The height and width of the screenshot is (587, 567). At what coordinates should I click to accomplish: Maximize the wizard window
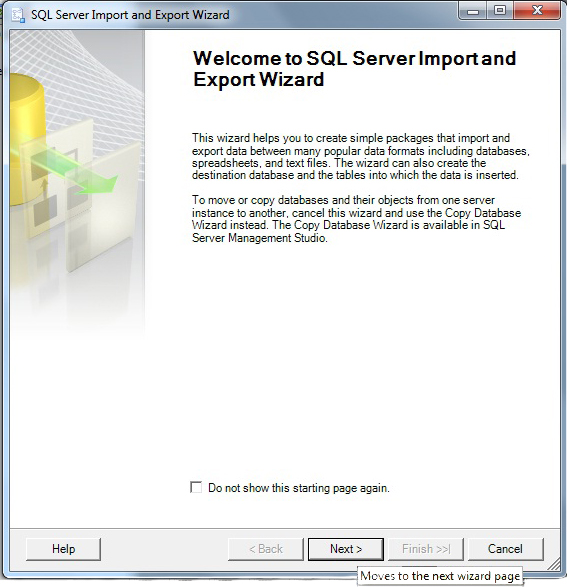[x=500, y=11]
